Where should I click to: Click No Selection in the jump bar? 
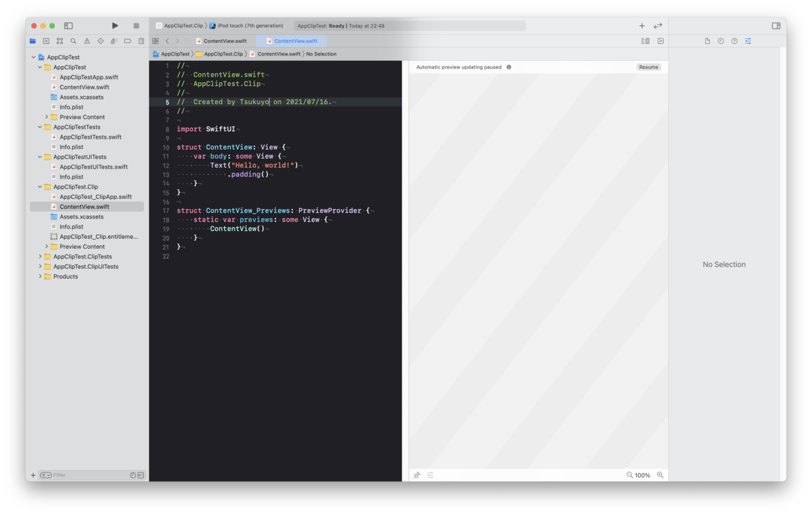[321, 54]
